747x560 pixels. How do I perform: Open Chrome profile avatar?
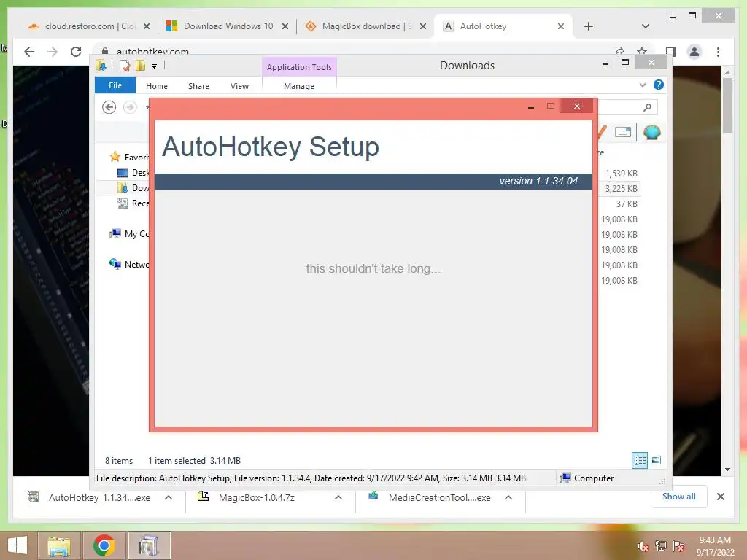coord(694,52)
